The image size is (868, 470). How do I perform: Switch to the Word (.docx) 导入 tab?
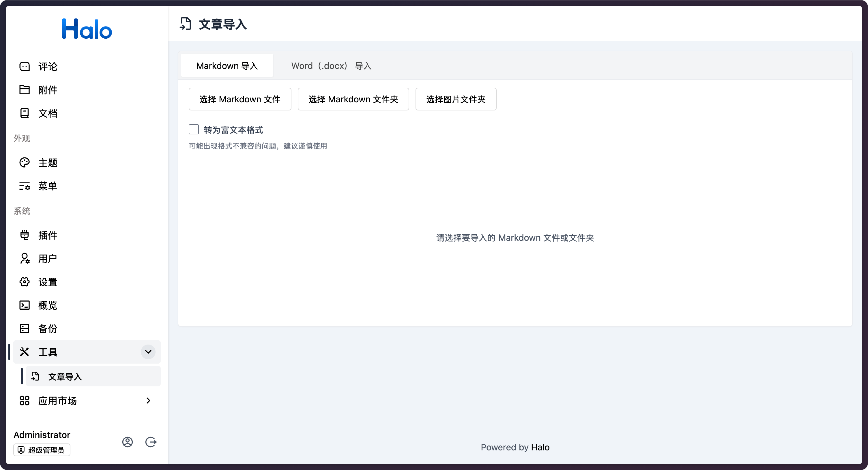[x=331, y=66]
